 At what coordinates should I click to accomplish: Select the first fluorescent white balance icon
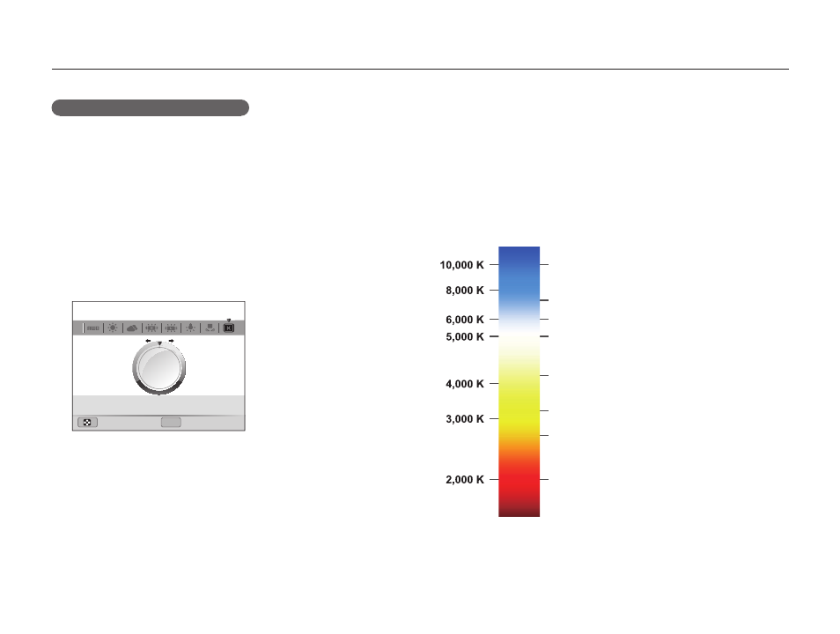(x=151, y=328)
